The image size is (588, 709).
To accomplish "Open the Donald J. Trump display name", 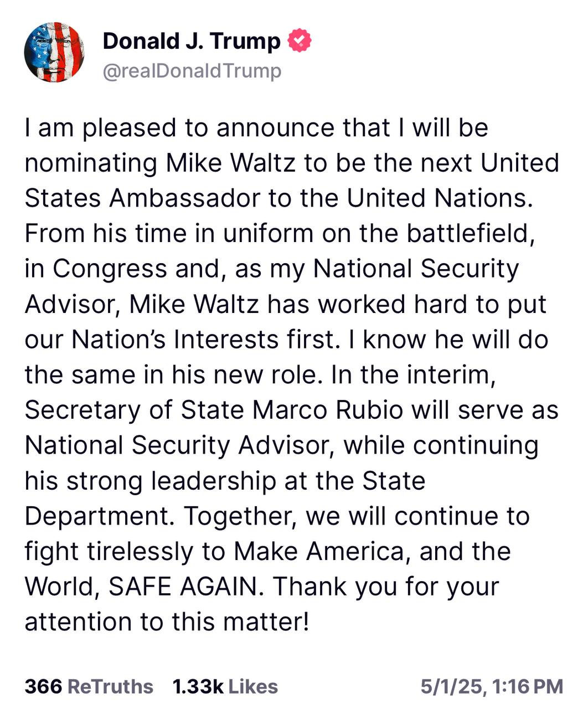I will tap(192, 41).
